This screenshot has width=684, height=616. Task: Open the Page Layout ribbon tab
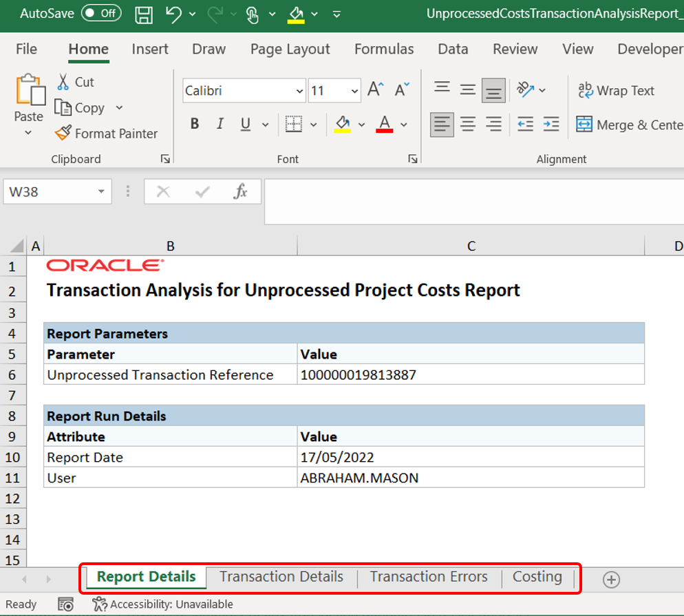(290, 49)
